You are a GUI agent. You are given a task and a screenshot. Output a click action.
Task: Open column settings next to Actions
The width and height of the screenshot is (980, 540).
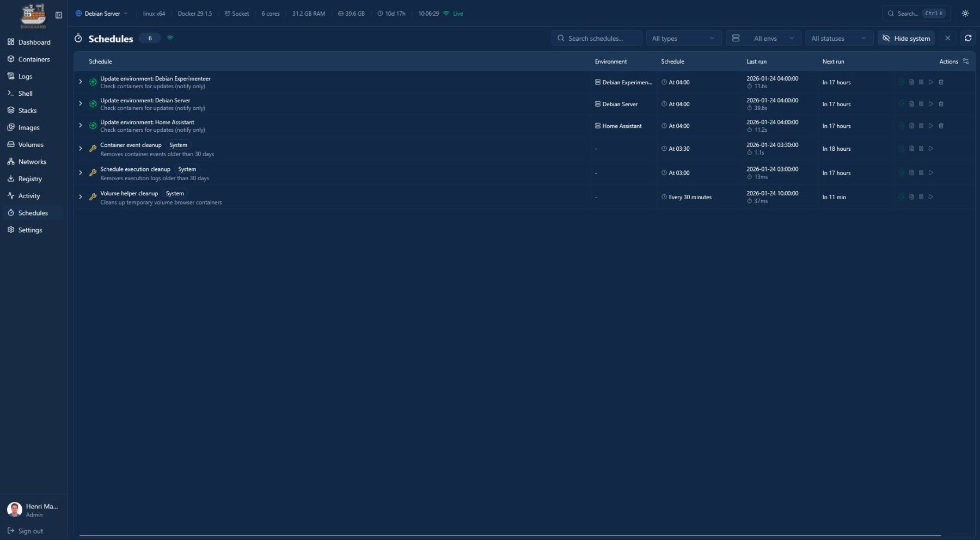tap(966, 62)
